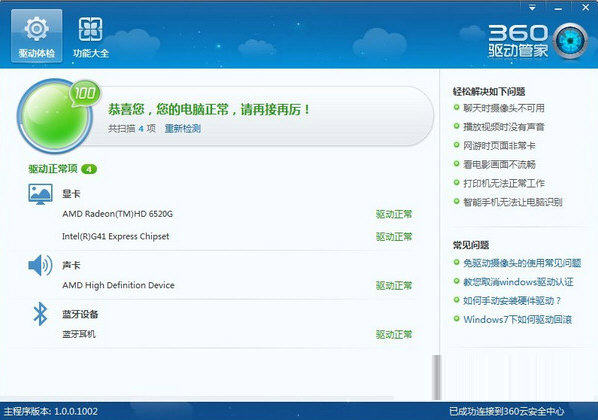This screenshot has width=598, height=420.
Task: Click the 显卡 display card icon
Action: coord(40,194)
